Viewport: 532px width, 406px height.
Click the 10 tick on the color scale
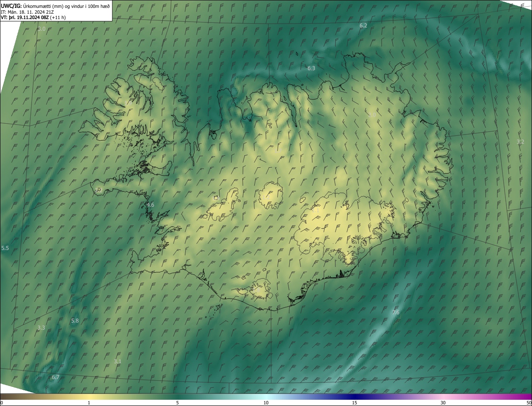266,403
